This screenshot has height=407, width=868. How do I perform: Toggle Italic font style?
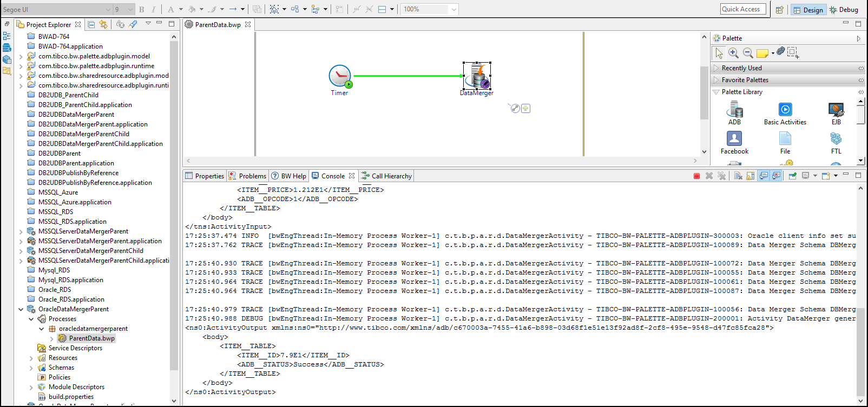pos(154,9)
